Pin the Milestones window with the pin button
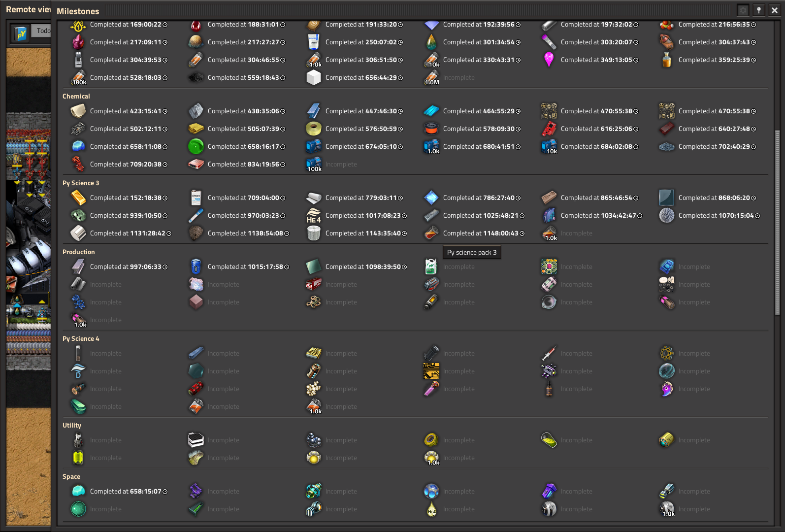 [759, 10]
